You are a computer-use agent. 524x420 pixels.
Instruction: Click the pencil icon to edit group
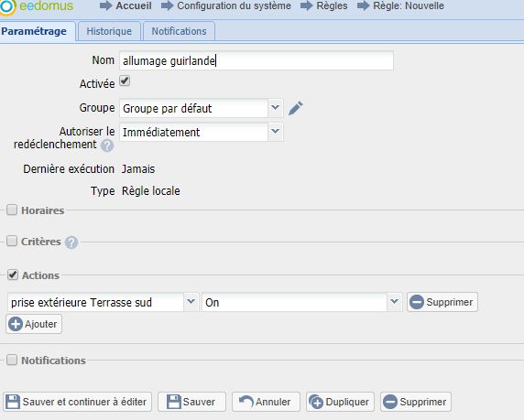click(296, 108)
